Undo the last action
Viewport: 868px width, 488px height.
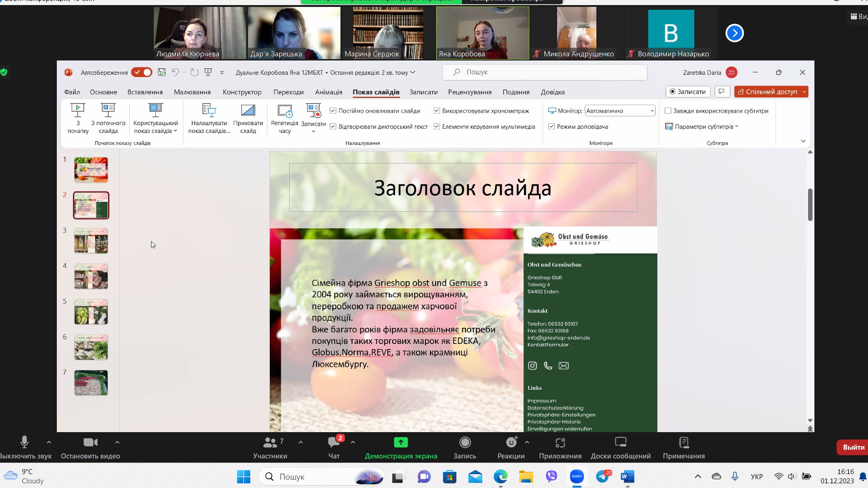pyautogui.click(x=176, y=72)
